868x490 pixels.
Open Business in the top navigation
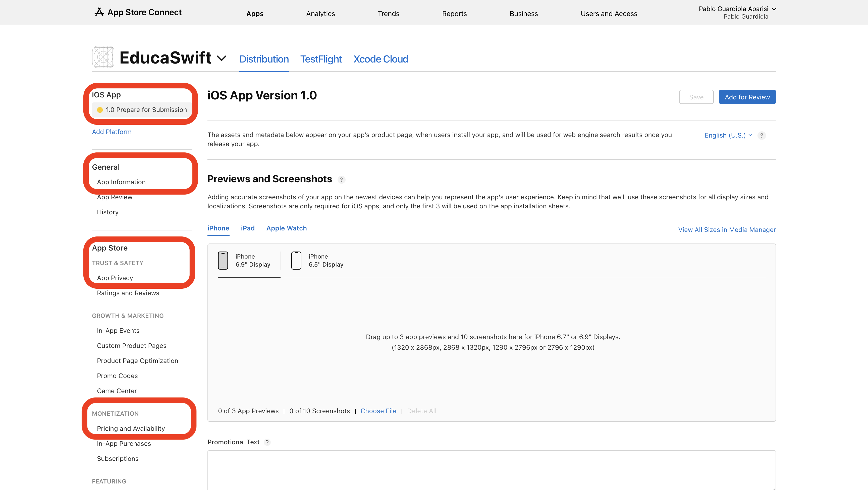click(x=524, y=14)
